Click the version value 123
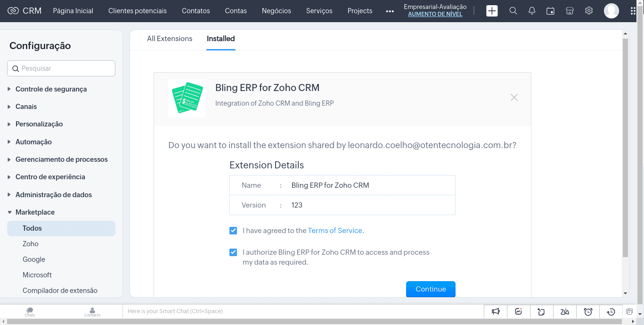Screen dimensions: 644x325 (297, 205)
